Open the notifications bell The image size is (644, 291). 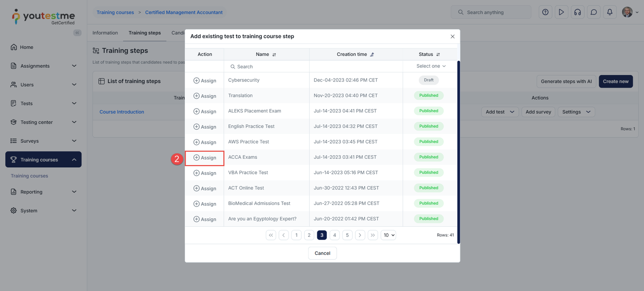tap(609, 12)
